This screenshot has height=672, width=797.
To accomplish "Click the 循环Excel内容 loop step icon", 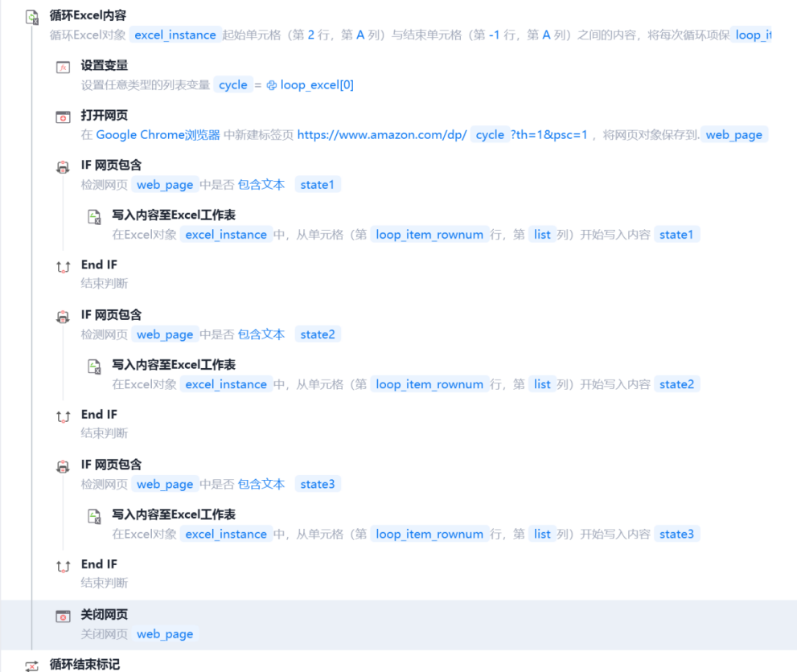I will [32, 17].
